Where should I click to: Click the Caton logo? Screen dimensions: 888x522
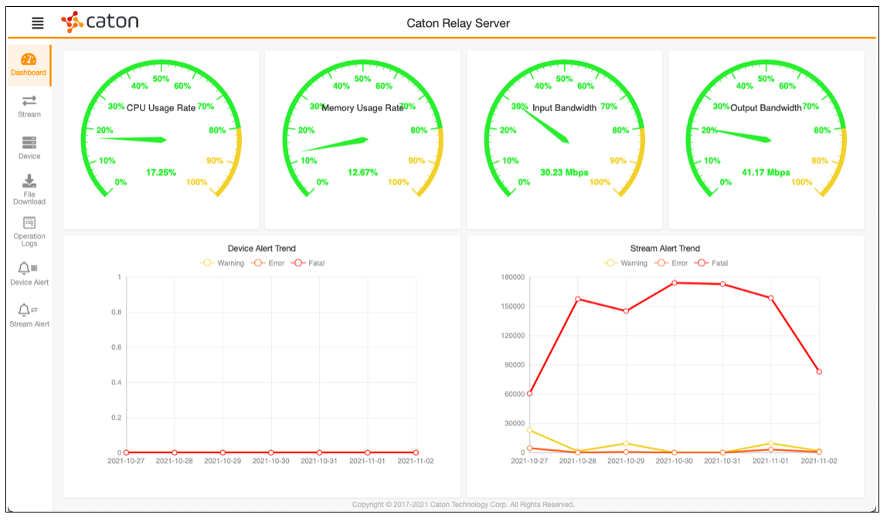(100, 22)
